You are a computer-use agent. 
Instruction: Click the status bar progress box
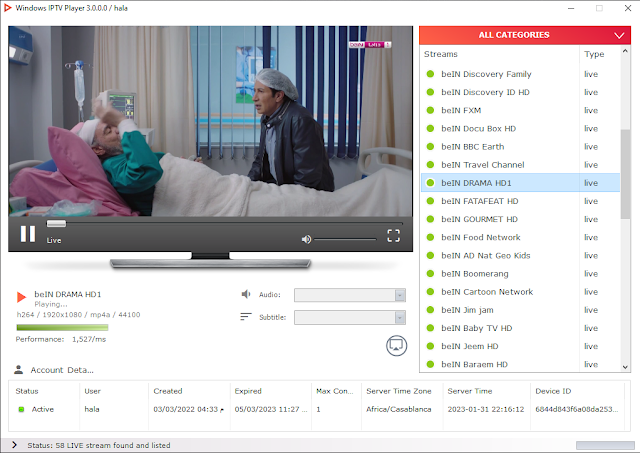tap(605, 445)
